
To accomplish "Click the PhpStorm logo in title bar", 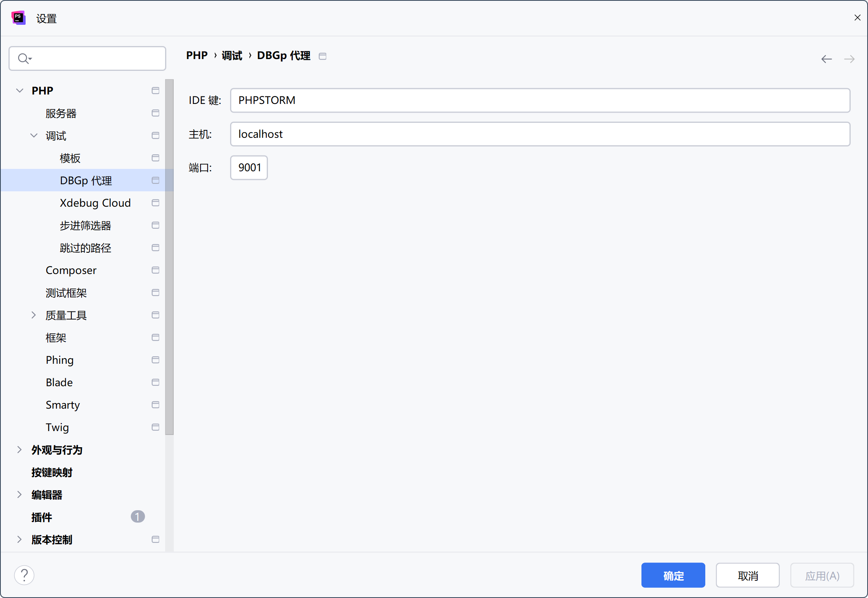I will coord(19,18).
